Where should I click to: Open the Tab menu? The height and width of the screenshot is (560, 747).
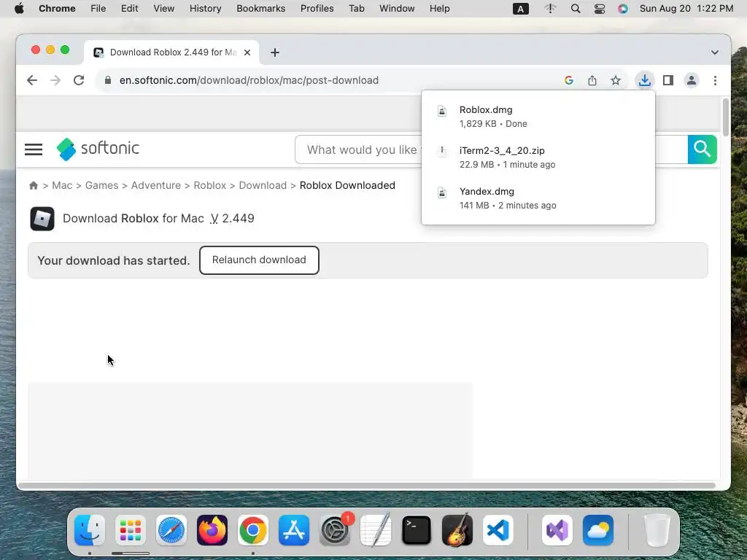tap(356, 9)
